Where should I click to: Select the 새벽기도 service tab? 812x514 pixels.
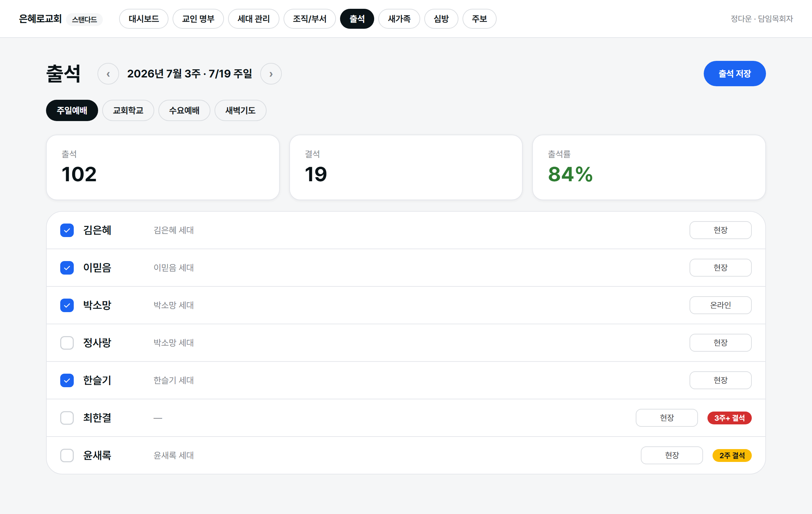tap(241, 110)
